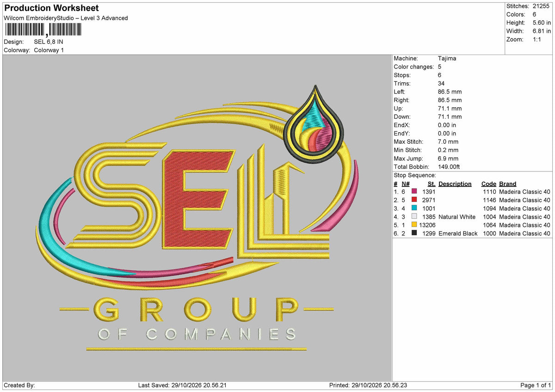Click the "Code" column header
555x392 pixels.
pyautogui.click(x=489, y=184)
